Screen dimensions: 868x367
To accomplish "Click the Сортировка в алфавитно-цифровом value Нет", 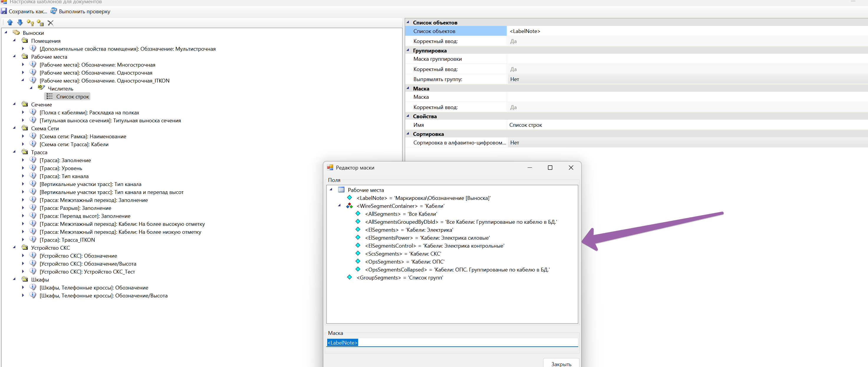I will 514,143.
